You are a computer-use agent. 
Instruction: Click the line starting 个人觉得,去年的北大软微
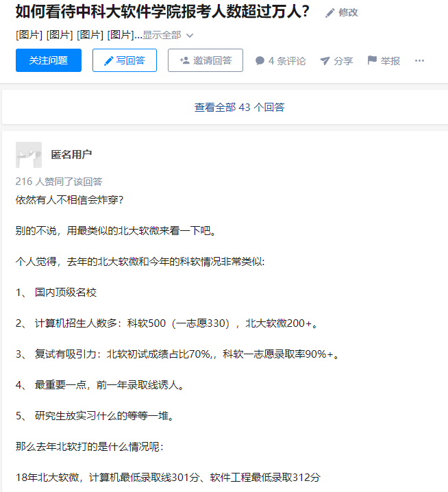click(140, 261)
